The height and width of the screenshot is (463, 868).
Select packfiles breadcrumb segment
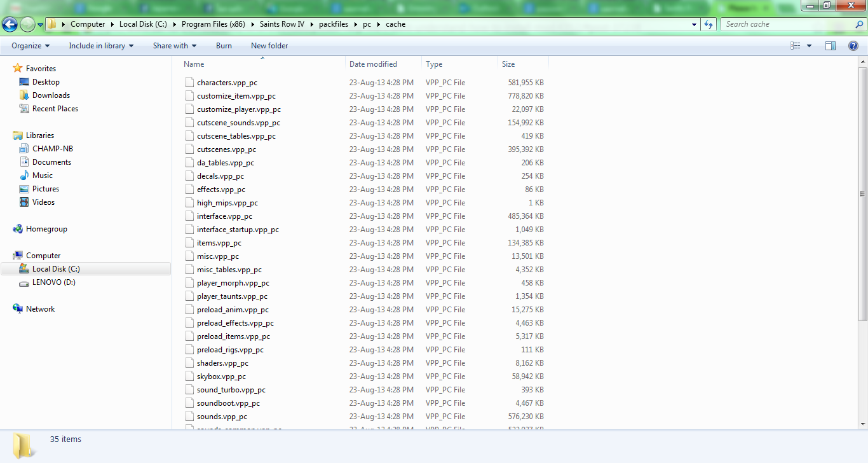pos(334,24)
